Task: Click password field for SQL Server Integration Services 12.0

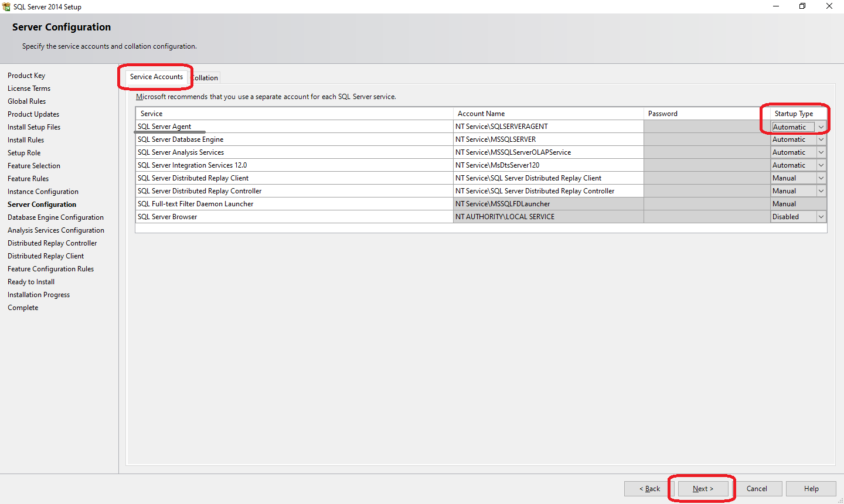Action: point(707,165)
